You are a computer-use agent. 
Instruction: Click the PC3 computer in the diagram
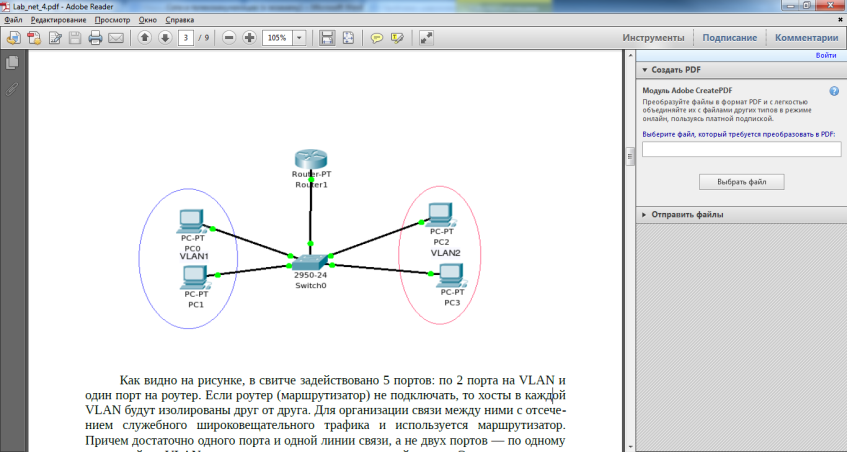451,275
